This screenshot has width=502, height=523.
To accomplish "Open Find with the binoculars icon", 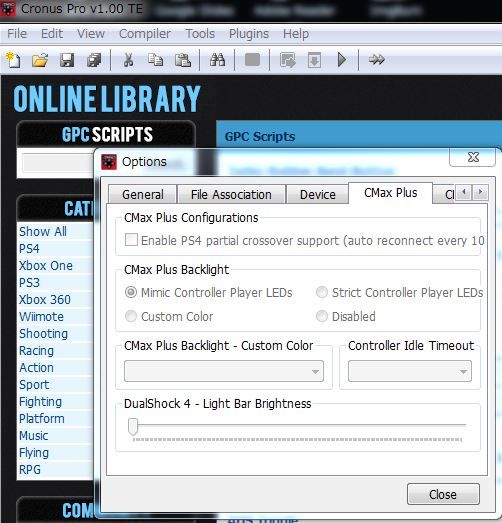I will 217,60.
